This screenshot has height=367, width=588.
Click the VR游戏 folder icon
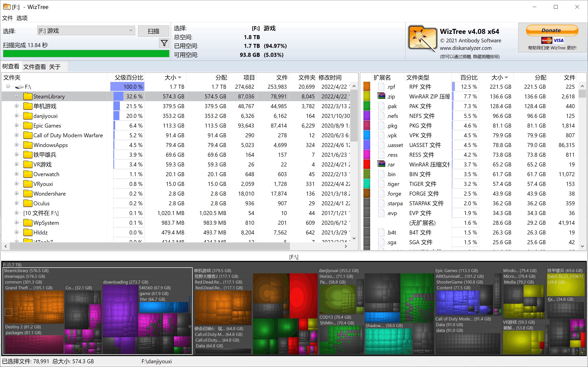click(x=28, y=164)
